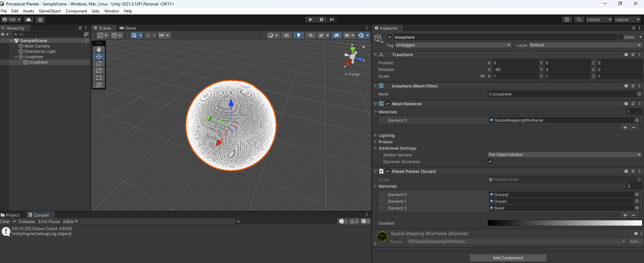Open the global search icon
The height and width of the screenshot is (263, 644).
point(579,20)
